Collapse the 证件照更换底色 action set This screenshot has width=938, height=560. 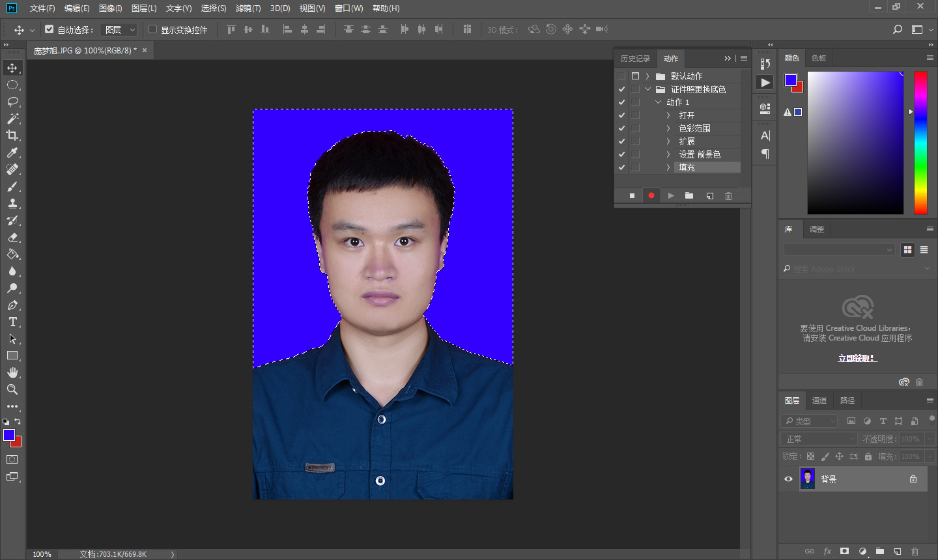tap(647, 89)
